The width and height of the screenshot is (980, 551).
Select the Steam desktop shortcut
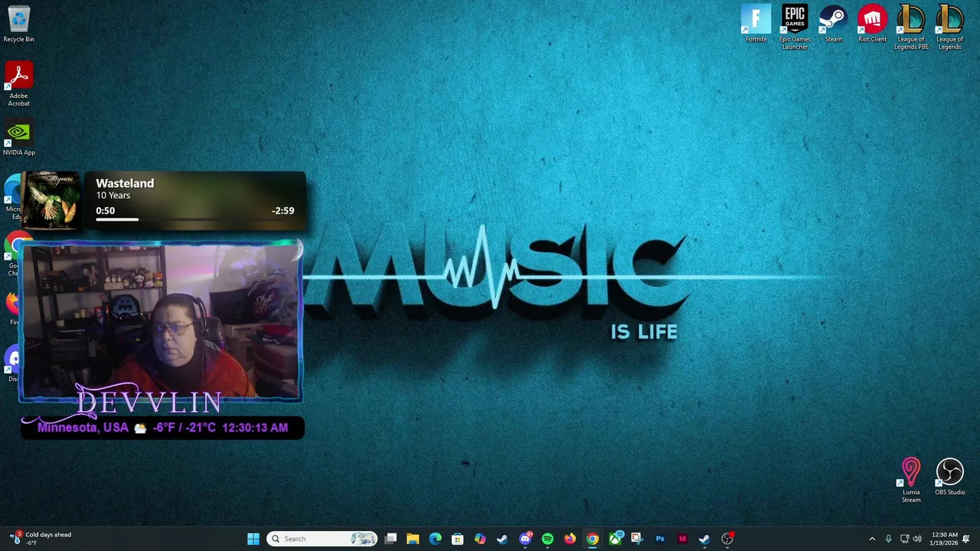pos(833,24)
